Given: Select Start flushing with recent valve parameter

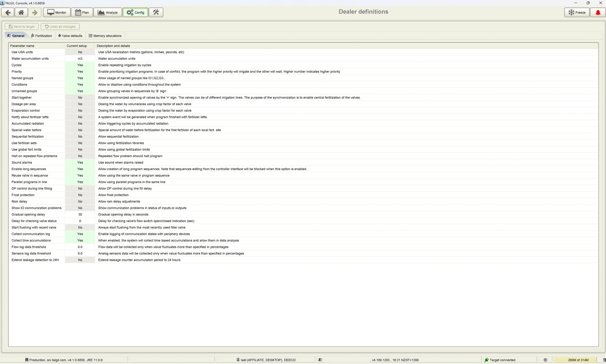Looking at the screenshot, I should pos(34,228).
